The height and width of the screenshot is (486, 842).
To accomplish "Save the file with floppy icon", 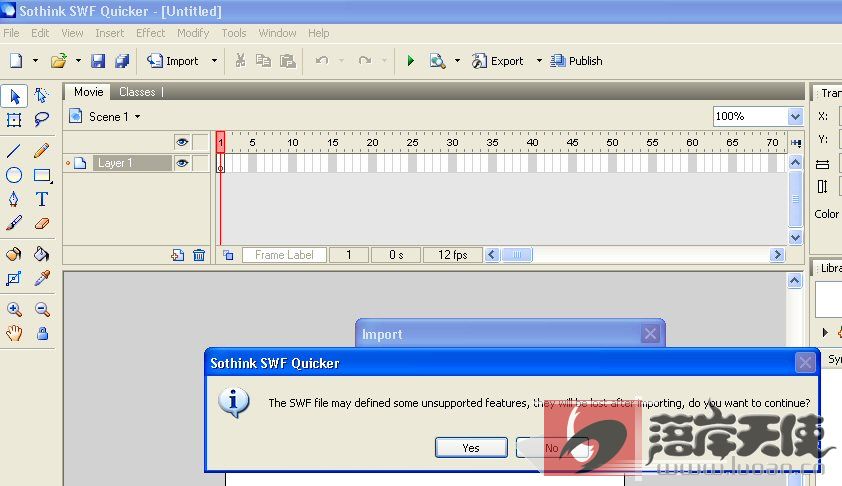I will coord(98,61).
